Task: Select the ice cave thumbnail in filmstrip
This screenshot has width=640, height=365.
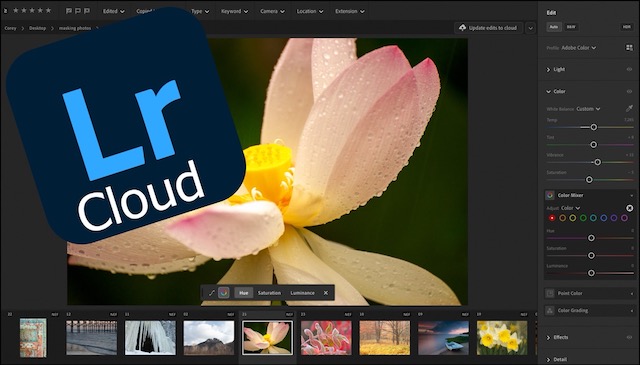Action: coord(150,338)
